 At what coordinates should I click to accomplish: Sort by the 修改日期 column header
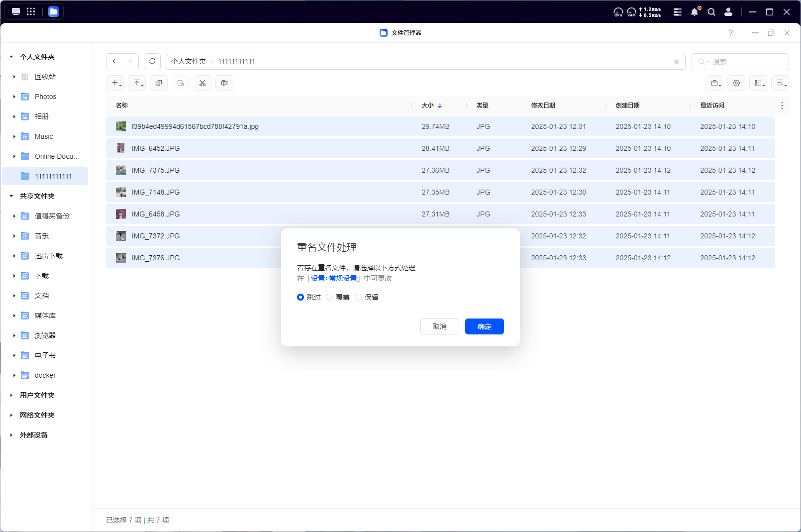point(543,106)
